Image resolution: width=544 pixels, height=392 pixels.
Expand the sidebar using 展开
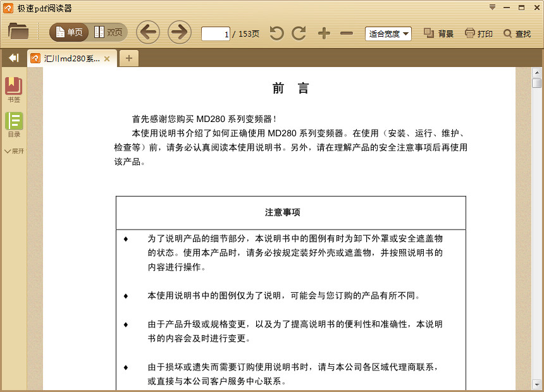(14, 151)
